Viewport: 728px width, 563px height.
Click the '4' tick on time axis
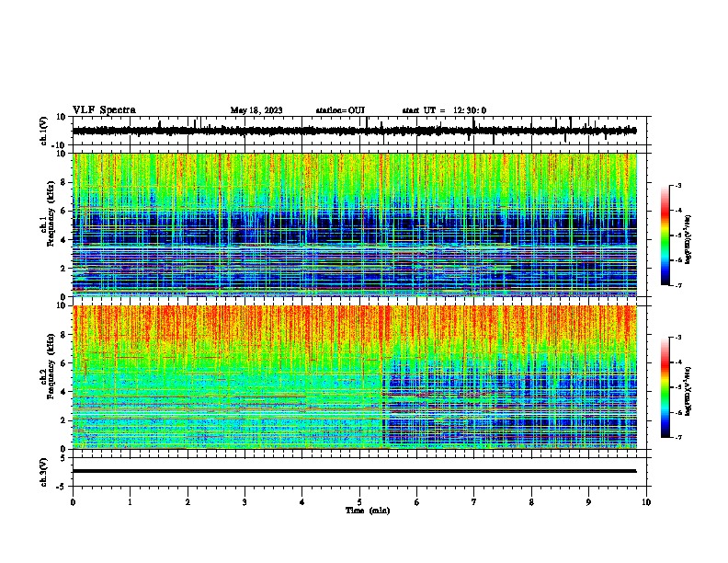tap(302, 502)
